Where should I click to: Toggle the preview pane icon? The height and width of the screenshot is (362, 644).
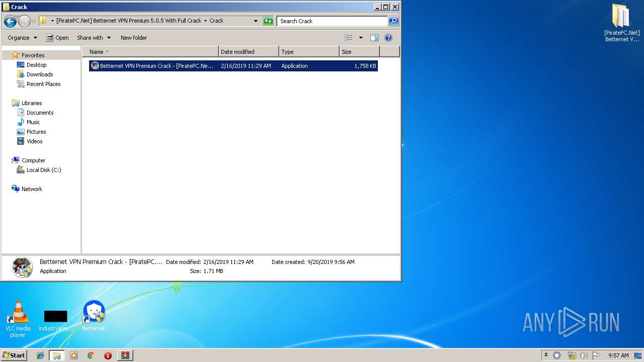point(374,38)
